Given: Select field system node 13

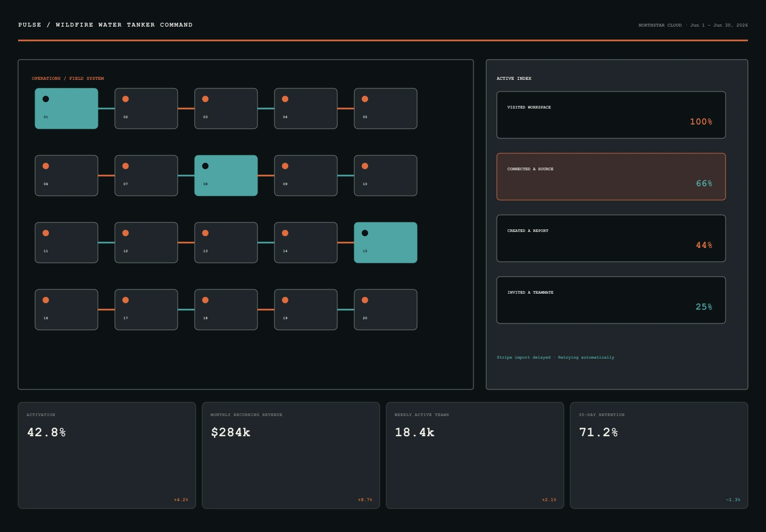Looking at the screenshot, I should tap(226, 243).
